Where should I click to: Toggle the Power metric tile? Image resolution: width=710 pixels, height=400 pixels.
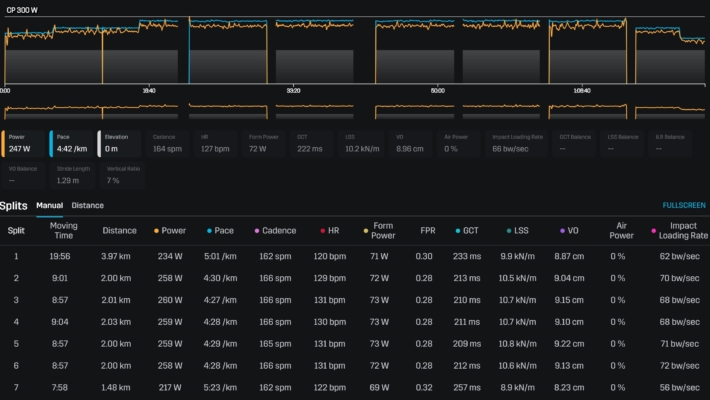[x=25, y=143]
